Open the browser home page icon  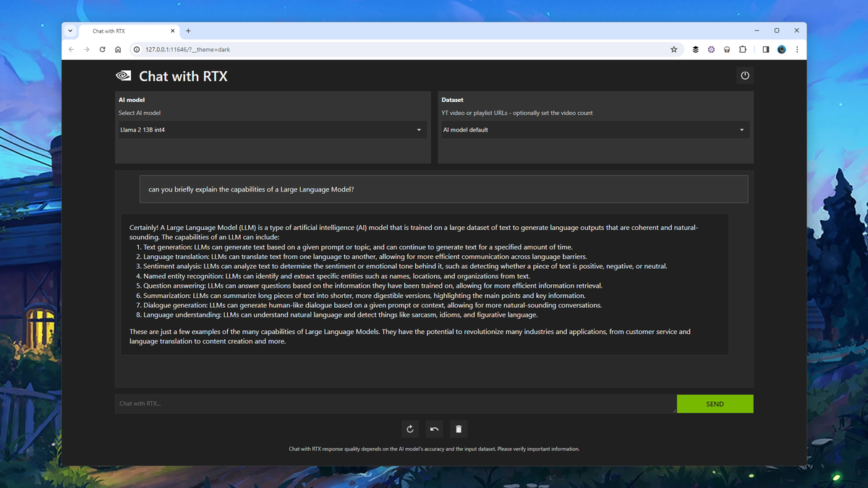118,49
